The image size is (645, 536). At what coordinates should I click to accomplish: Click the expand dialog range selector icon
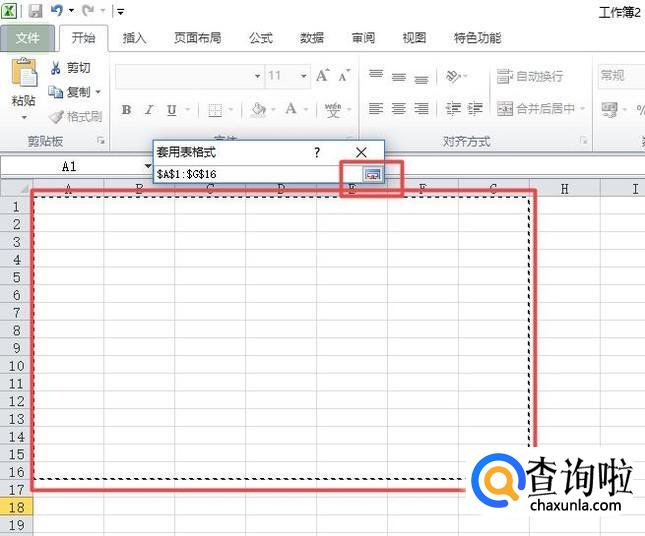(x=372, y=174)
